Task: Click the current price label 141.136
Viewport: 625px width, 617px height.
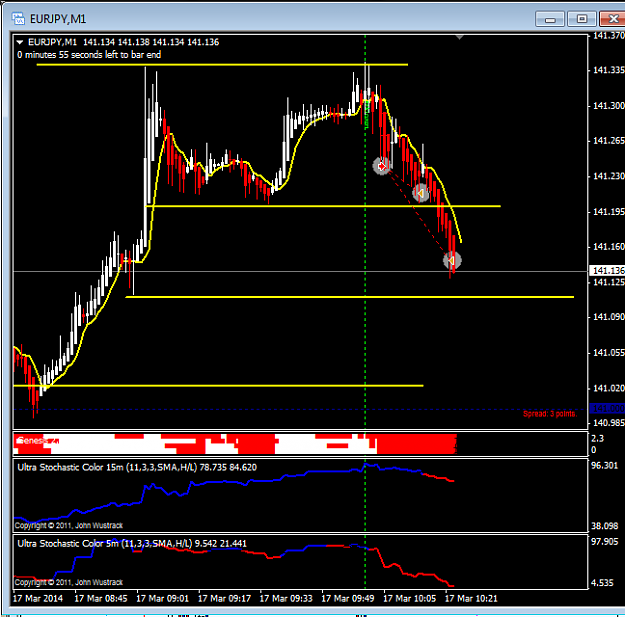Action: click(607, 271)
